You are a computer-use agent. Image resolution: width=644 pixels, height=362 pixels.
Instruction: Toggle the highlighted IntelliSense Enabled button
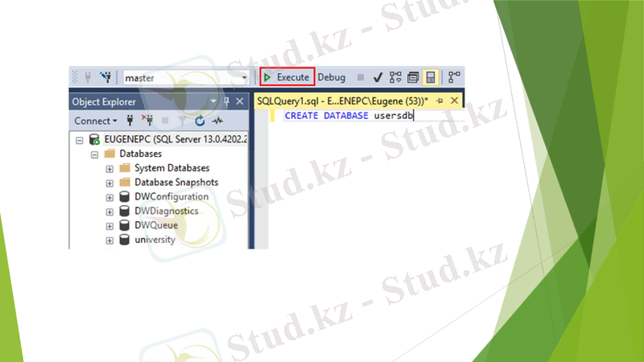pos(430,77)
